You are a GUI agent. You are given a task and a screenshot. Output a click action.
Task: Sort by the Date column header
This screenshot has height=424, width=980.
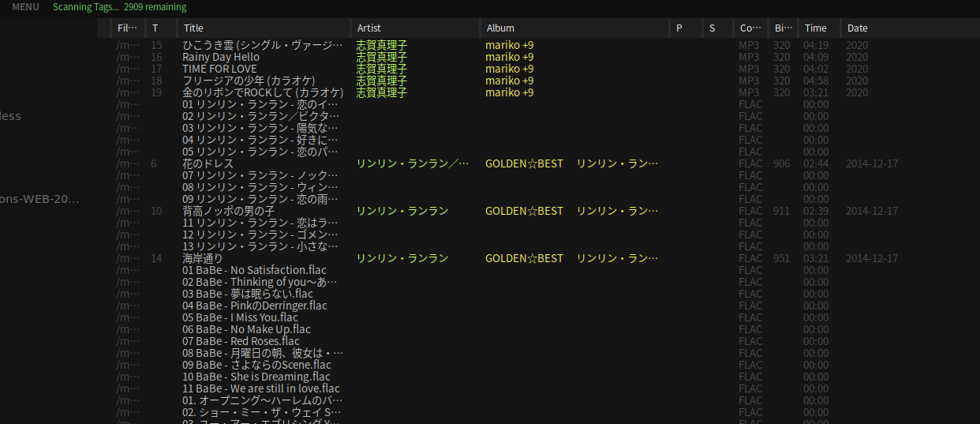click(910, 28)
